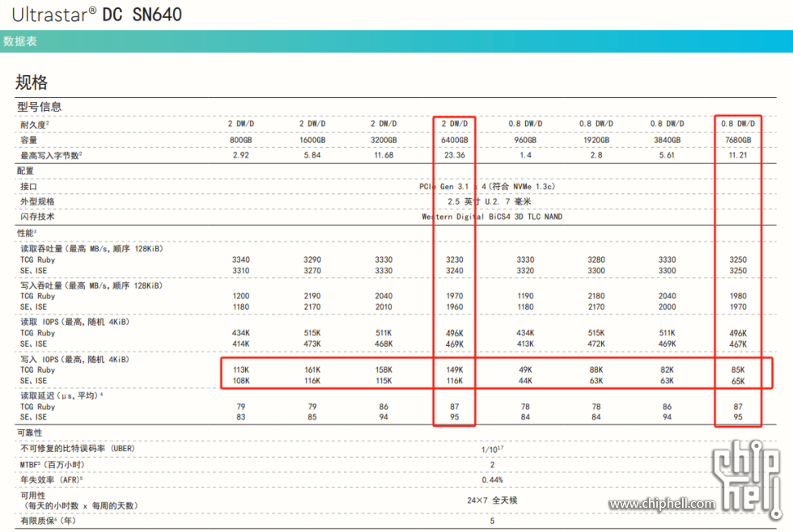The image size is (793, 532).
Task: Select the 800GB capacity cell
Action: pyautogui.click(x=241, y=140)
